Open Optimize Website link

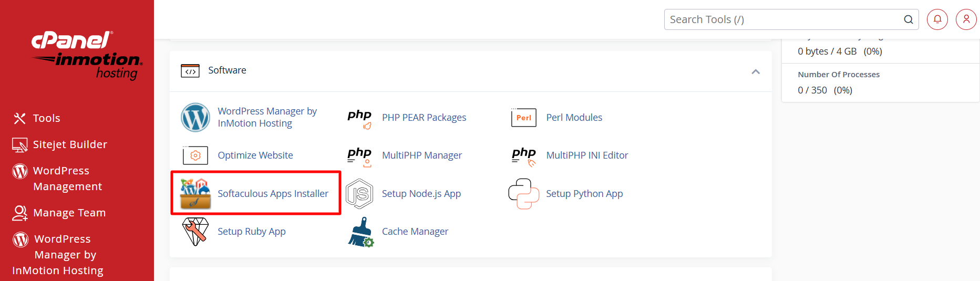(x=255, y=155)
